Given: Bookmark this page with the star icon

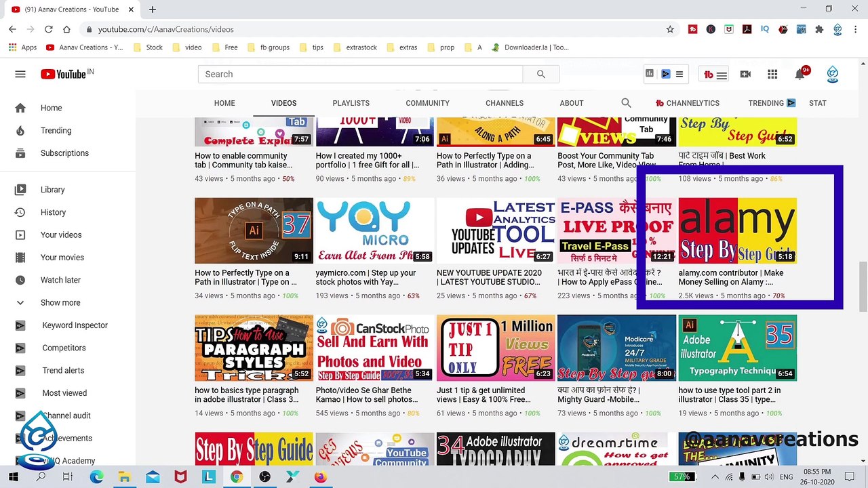Looking at the screenshot, I should pos(670,29).
